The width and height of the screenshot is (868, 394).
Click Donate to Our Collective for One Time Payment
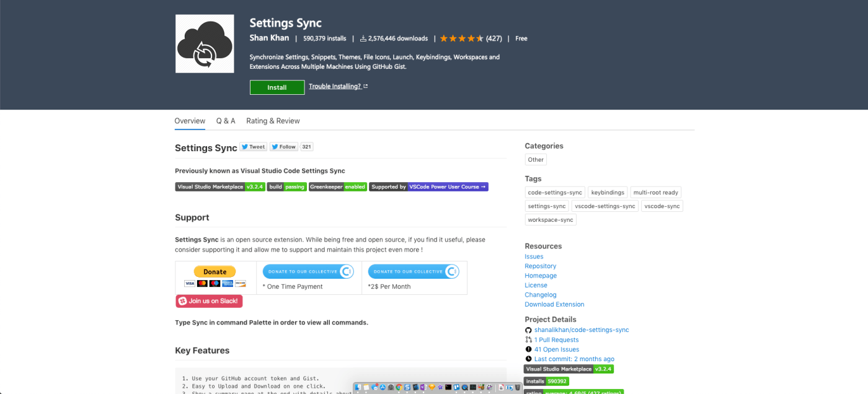point(308,271)
